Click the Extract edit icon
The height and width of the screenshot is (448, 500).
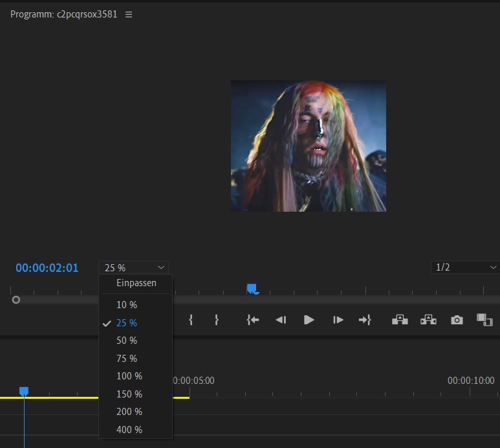coord(428,320)
